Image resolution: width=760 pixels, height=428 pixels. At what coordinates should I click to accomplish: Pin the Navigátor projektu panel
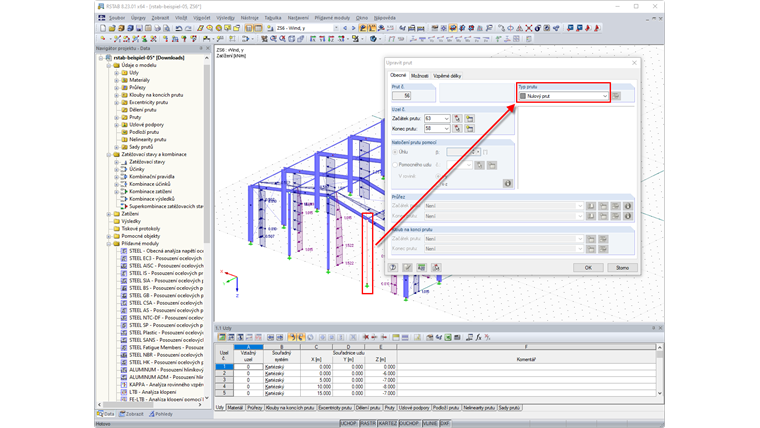coord(201,48)
